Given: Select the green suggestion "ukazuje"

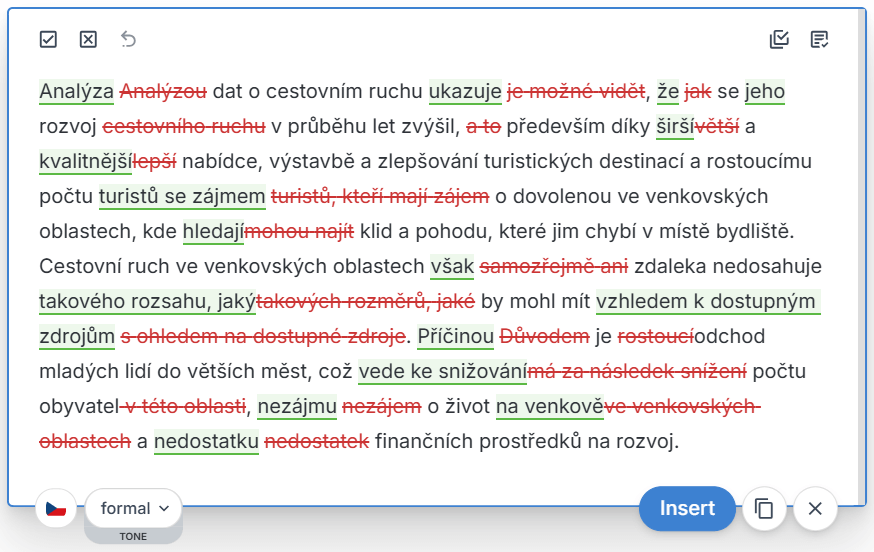Looking at the screenshot, I should point(465,92).
